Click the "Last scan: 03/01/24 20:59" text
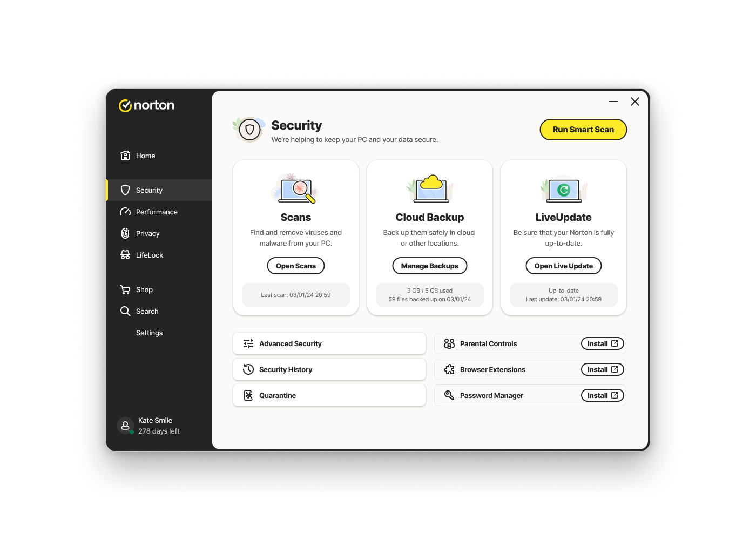Screen dimensions: 756x540 coord(296,295)
